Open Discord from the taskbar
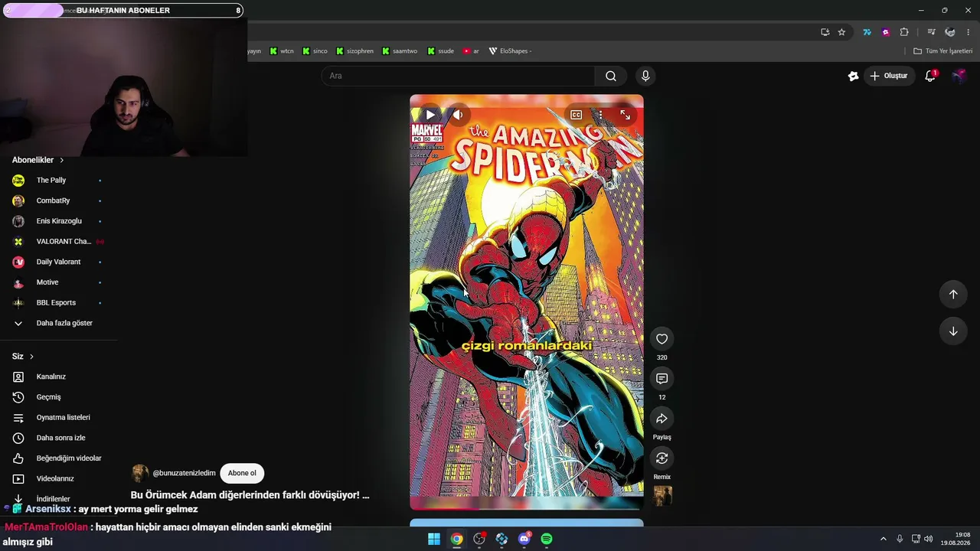980x551 pixels. 524,539
